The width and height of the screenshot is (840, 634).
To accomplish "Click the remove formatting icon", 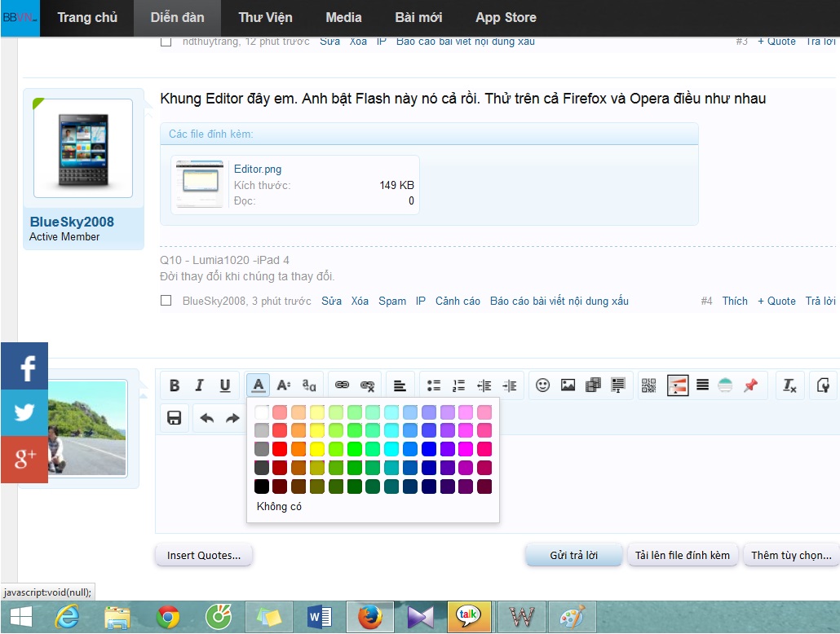I will point(789,385).
